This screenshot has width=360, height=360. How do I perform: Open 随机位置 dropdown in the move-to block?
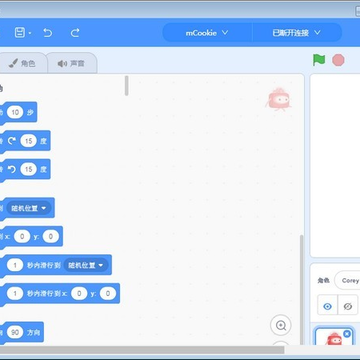coord(29,208)
